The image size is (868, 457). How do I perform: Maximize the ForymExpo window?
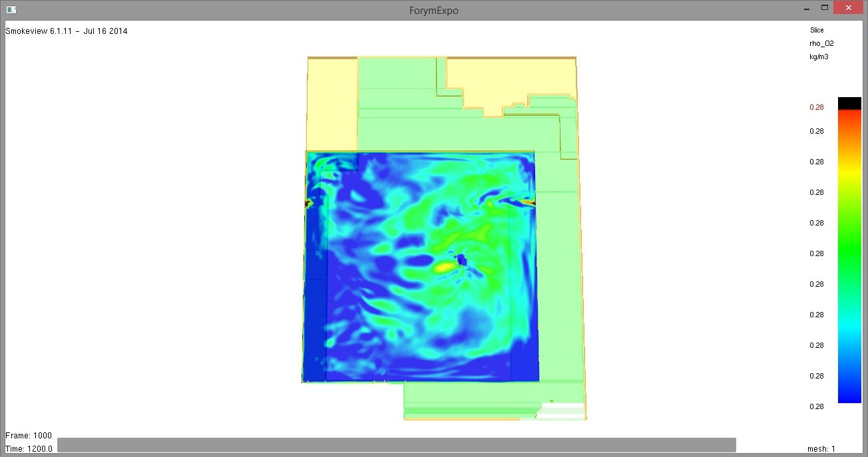pos(825,8)
